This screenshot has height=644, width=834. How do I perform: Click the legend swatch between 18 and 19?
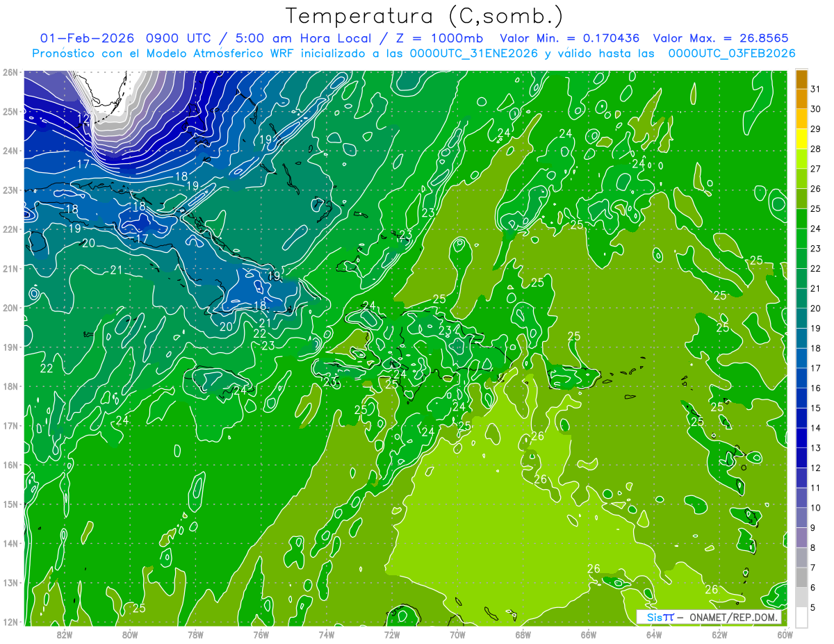coord(801,338)
